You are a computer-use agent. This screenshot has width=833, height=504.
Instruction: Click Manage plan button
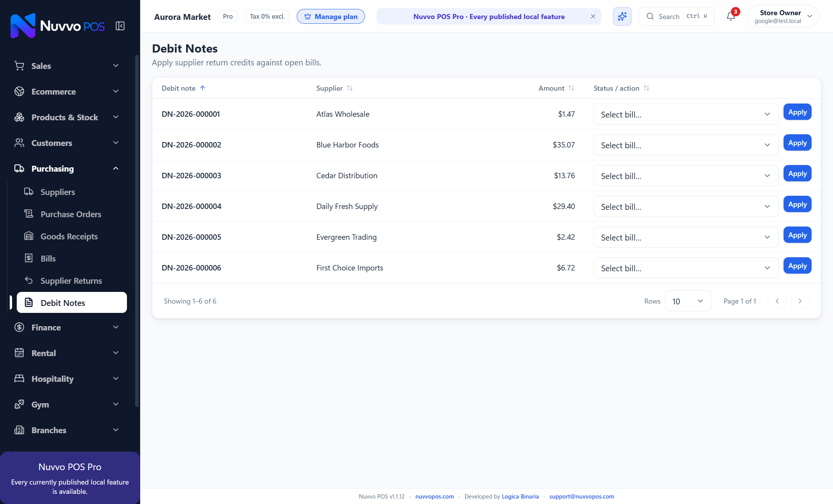coord(331,16)
